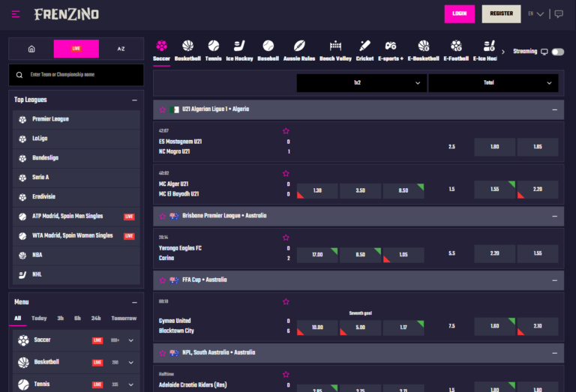Select the 3h time filter
The height and width of the screenshot is (392, 576).
pos(60,319)
